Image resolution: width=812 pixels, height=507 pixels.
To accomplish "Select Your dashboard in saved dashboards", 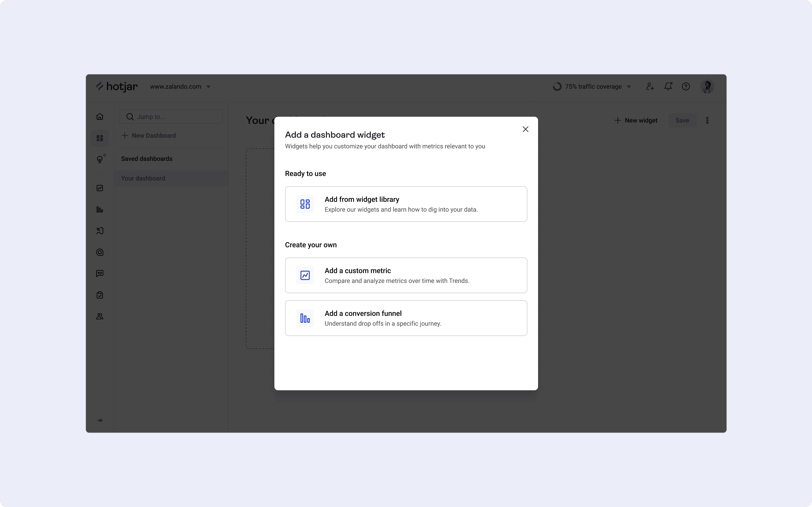I will click(171, 178).
